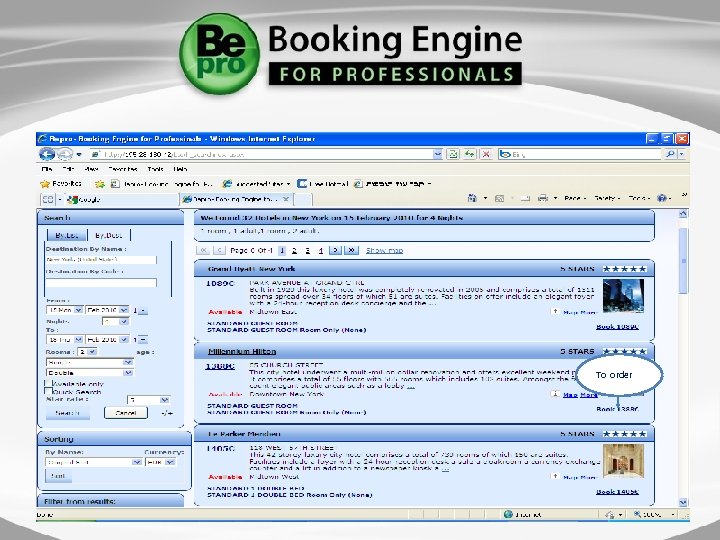Expand the address bar history dropdown
The width and height of the screenshot is (720, 540).
point(438,154)
